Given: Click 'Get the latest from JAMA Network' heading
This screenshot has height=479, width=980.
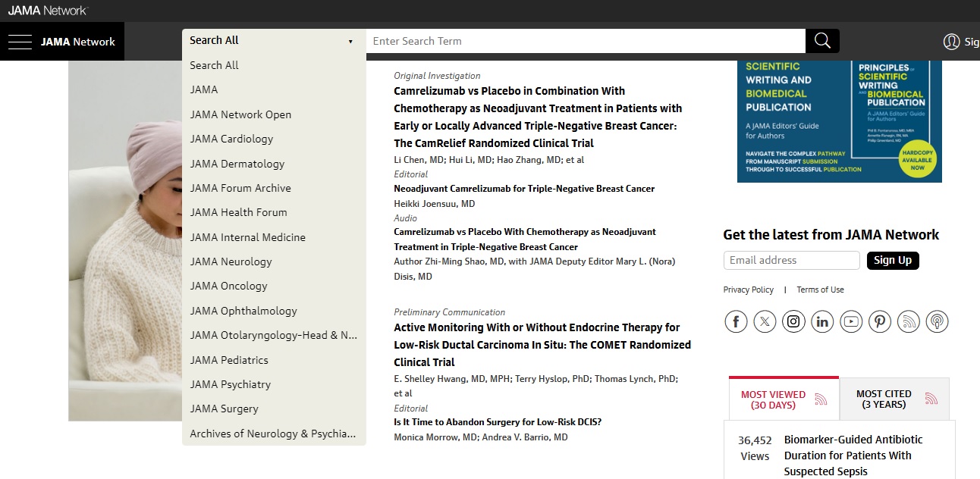Looking at the screenshot, I should (x=831, y=235).
